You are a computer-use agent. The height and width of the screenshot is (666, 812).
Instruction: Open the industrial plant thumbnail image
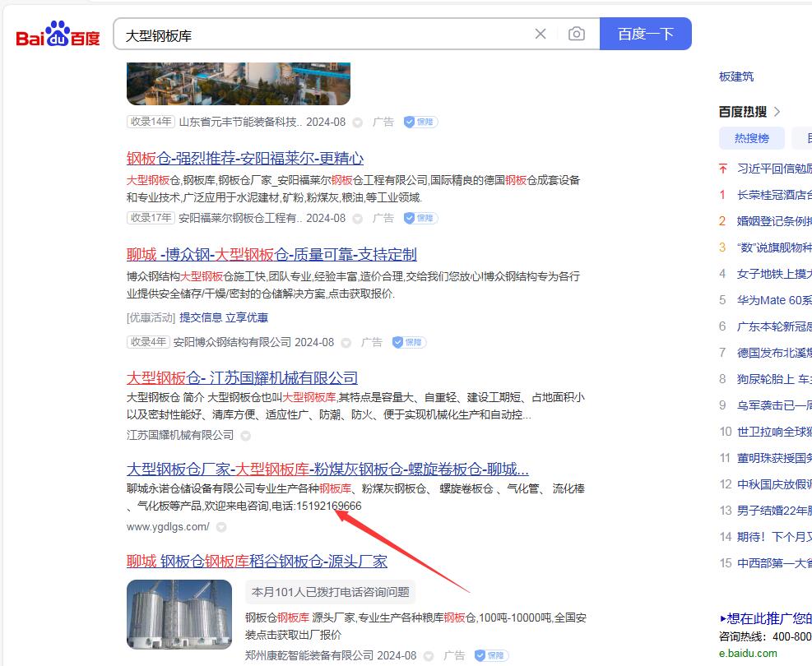[x=239, y=83]
